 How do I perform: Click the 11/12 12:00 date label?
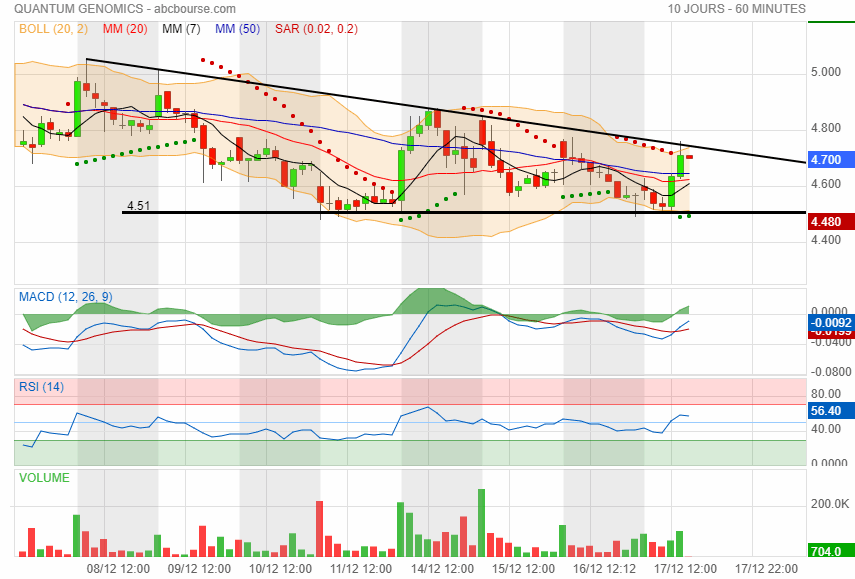(x=361, y=569)
